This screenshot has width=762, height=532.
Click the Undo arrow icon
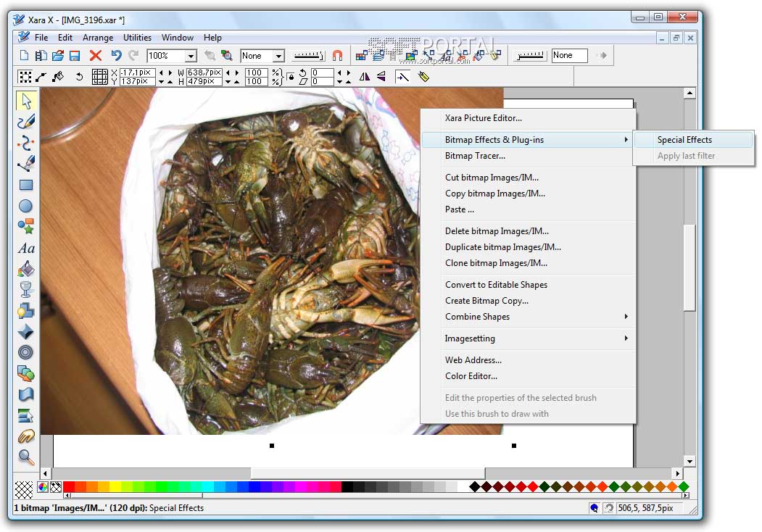[116, 56]
